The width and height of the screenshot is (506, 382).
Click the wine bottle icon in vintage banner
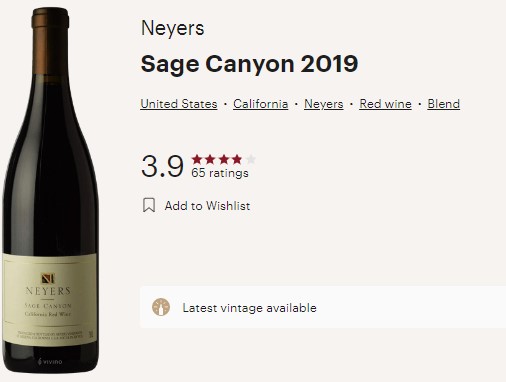161,307
